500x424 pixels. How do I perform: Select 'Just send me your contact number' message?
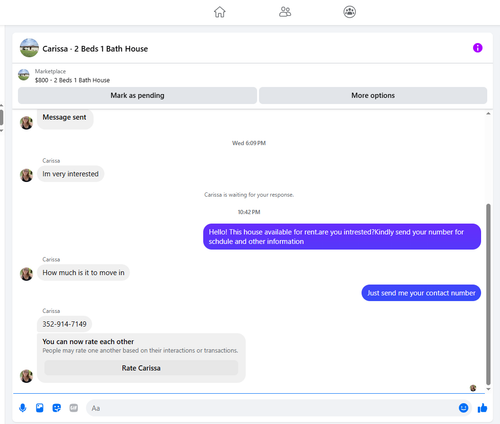click(421, 293)
